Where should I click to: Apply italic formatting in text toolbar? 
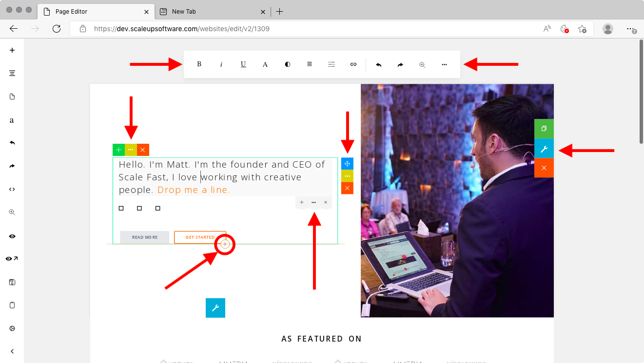point(221,64)
